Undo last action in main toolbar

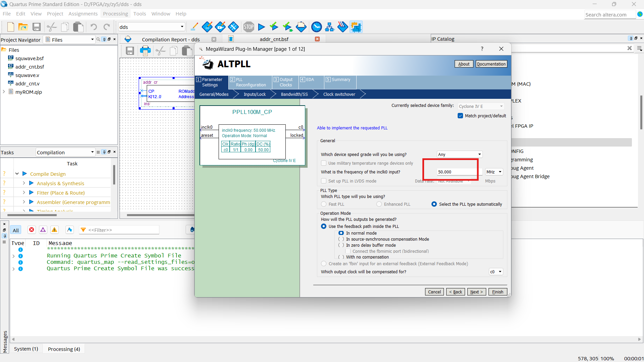94,27
